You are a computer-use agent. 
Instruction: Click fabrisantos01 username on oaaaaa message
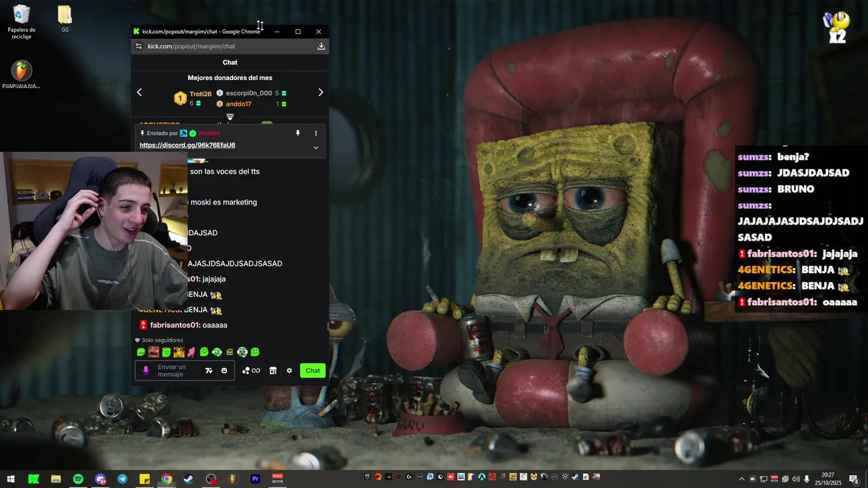click(x=175, y=325)
